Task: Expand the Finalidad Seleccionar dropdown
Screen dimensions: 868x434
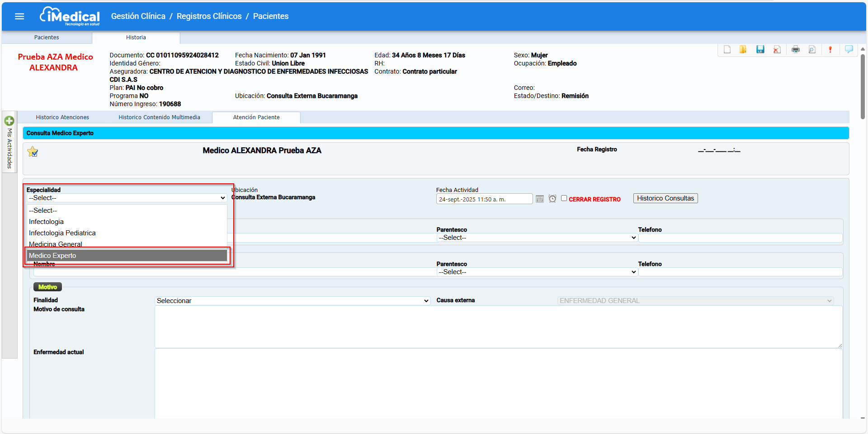Action: [292, 301]
